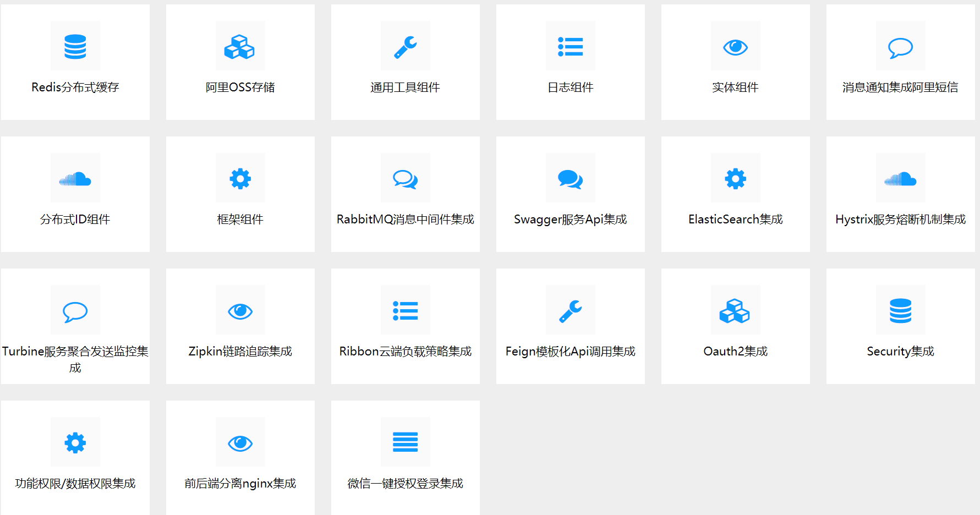The image size is (980, 515).
Task: Open the RabbitMQ消息中间件集成 label
Action: 406,219
